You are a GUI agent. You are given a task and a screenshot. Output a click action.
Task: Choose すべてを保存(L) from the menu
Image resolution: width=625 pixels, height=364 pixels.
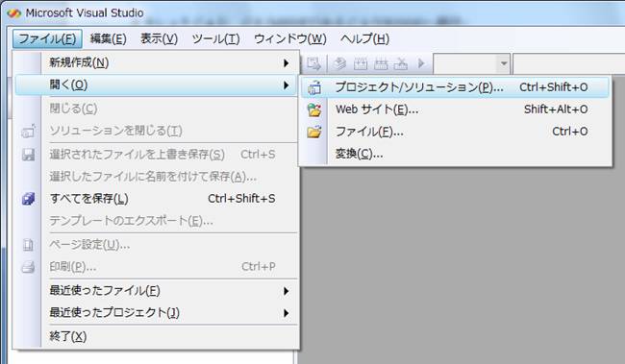156,199
